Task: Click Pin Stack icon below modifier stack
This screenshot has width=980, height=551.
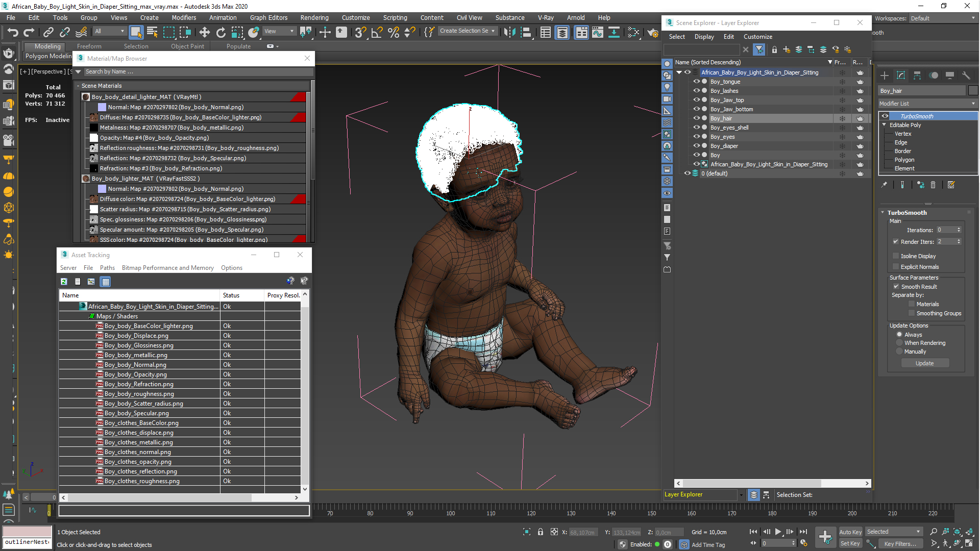Action: point(884,185)
